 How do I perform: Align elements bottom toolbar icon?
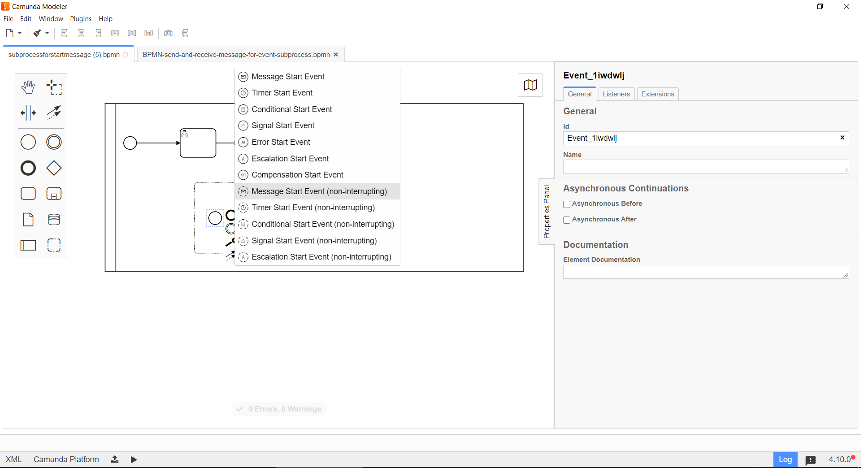149,33
